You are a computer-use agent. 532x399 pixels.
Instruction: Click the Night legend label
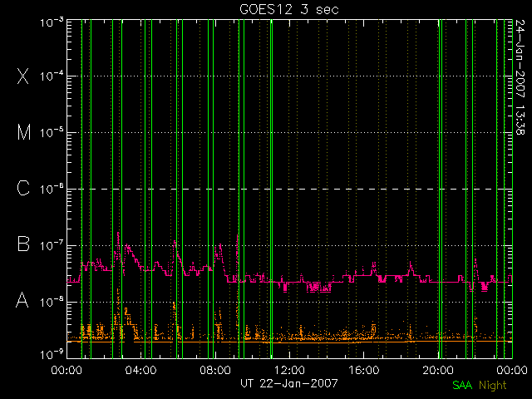click(x=493, y=385)
